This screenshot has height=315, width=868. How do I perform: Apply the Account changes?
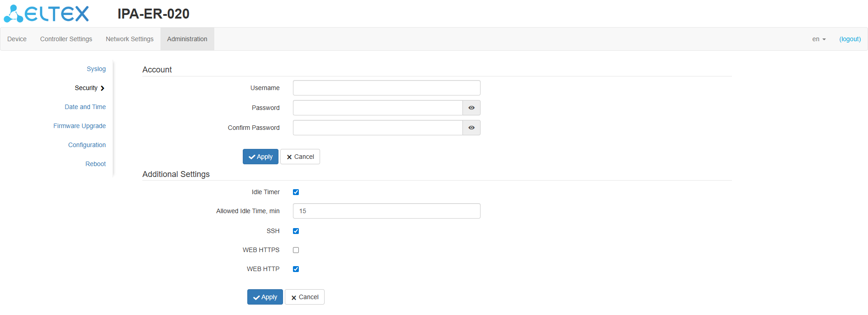[x=260, y=157]
